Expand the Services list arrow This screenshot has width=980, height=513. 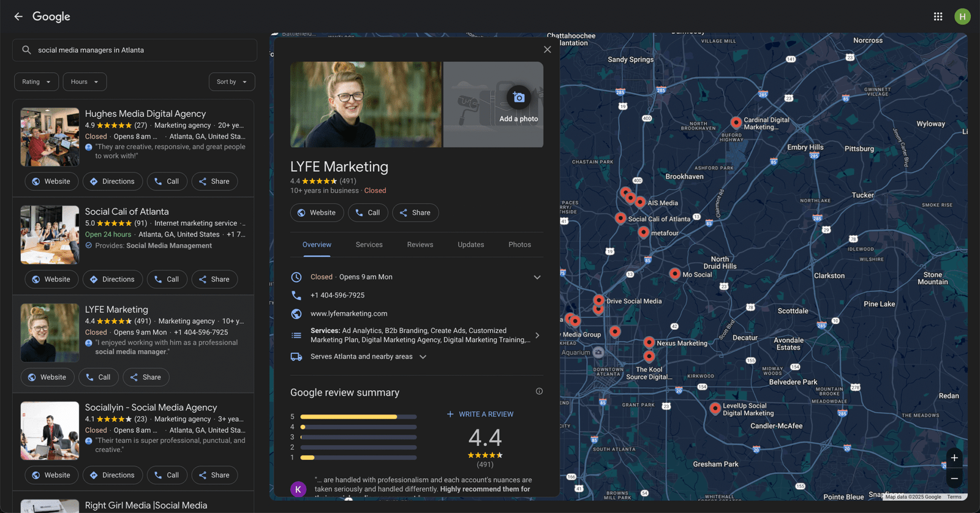(537, 335)
